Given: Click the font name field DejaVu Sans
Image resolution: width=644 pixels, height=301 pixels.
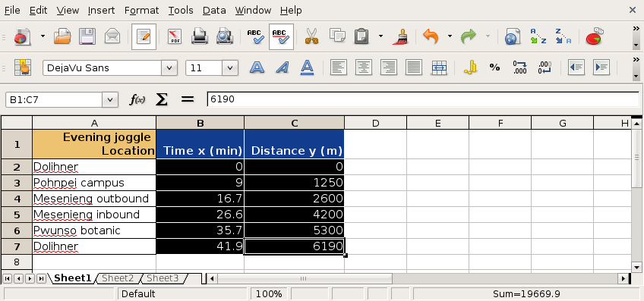Looking at the screenshot, I should 102,67.
